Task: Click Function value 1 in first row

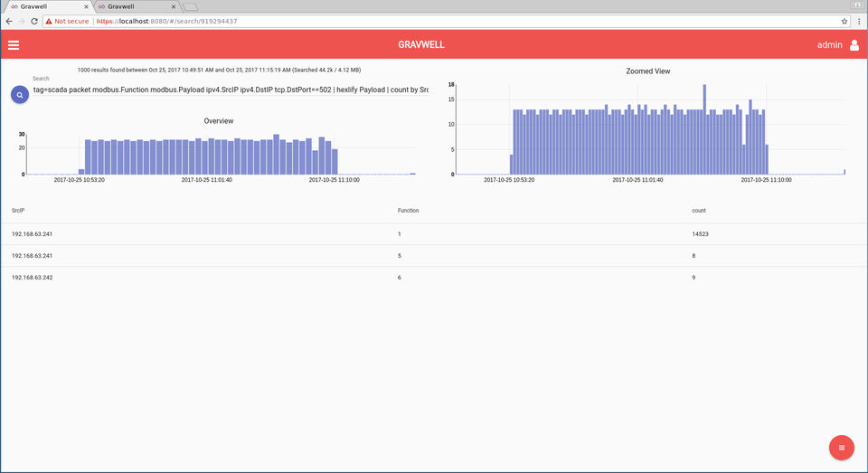Action: point(399,234)
